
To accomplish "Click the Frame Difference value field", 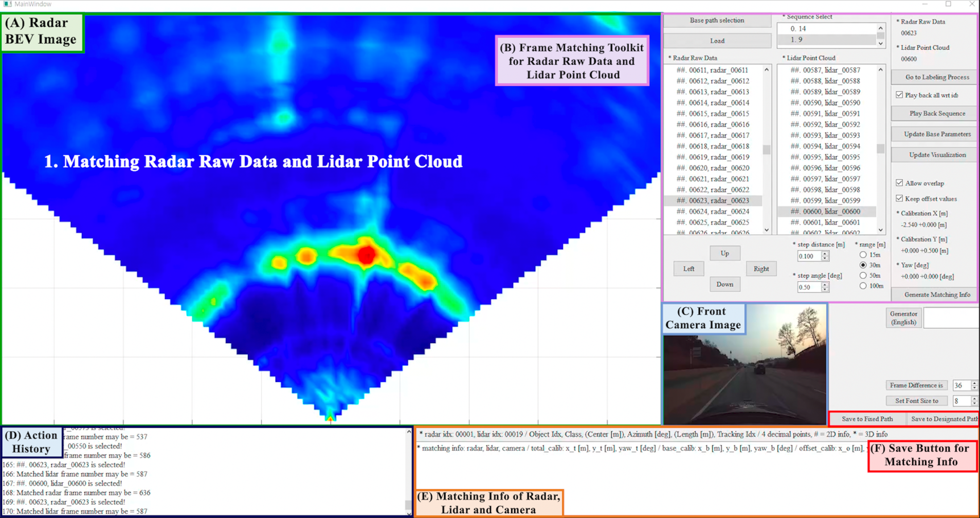I will (x=961, y=385).
